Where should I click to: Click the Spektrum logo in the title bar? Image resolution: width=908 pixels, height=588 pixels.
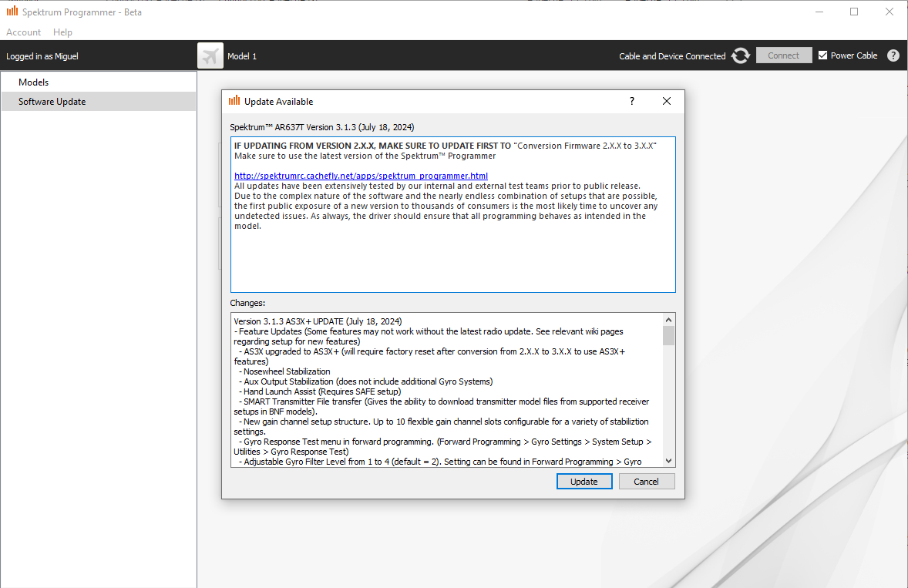12,12
